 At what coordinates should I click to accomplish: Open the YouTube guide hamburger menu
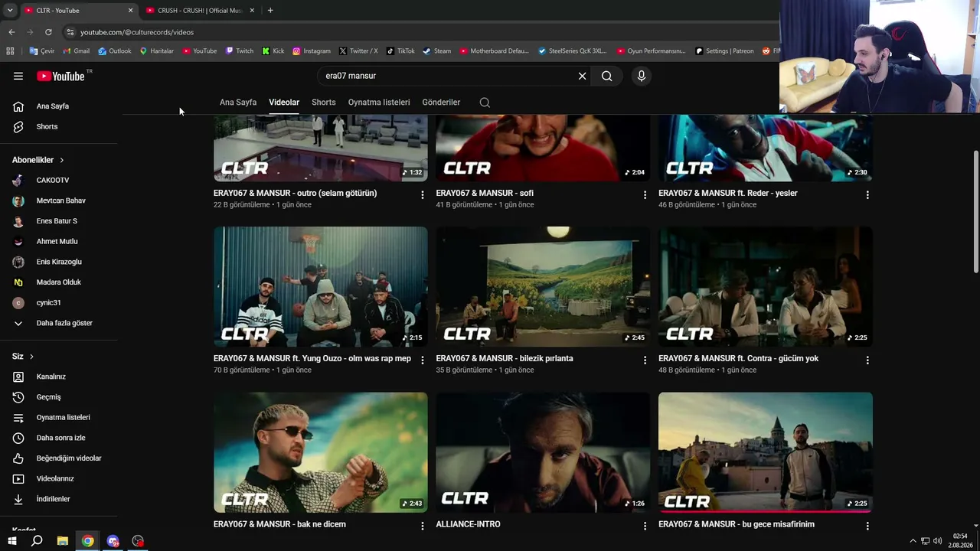18,76
